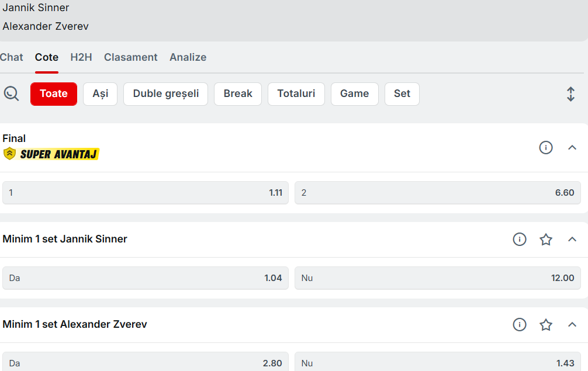The image size is (588, 371).
Task: Open info for Minim 1 set Jannik Sinner
Action: (x=519, y=239)
